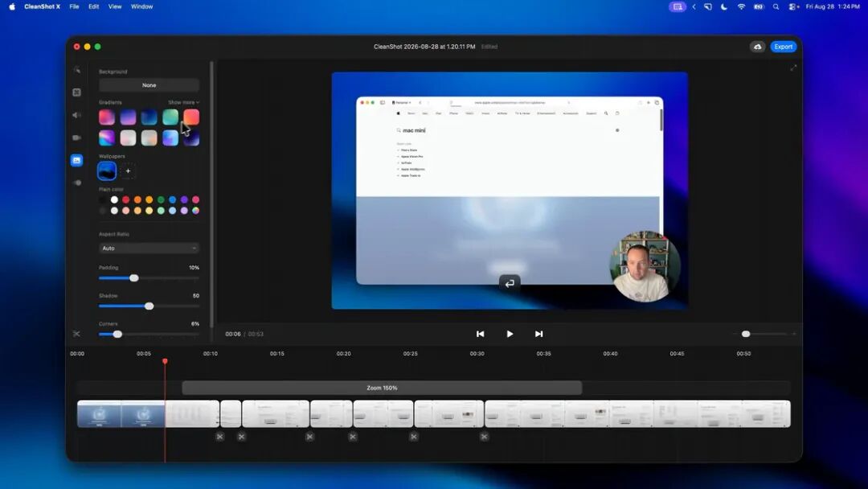Click the toggle-shaped icon in the sidebar
This screenshot has height=489, width=868.
(x=77, y=183)
